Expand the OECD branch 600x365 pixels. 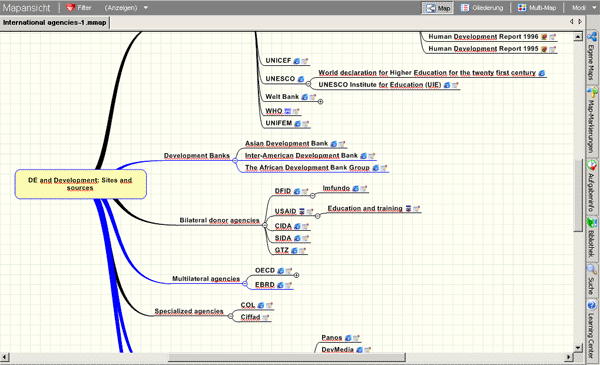pos(297,275)
